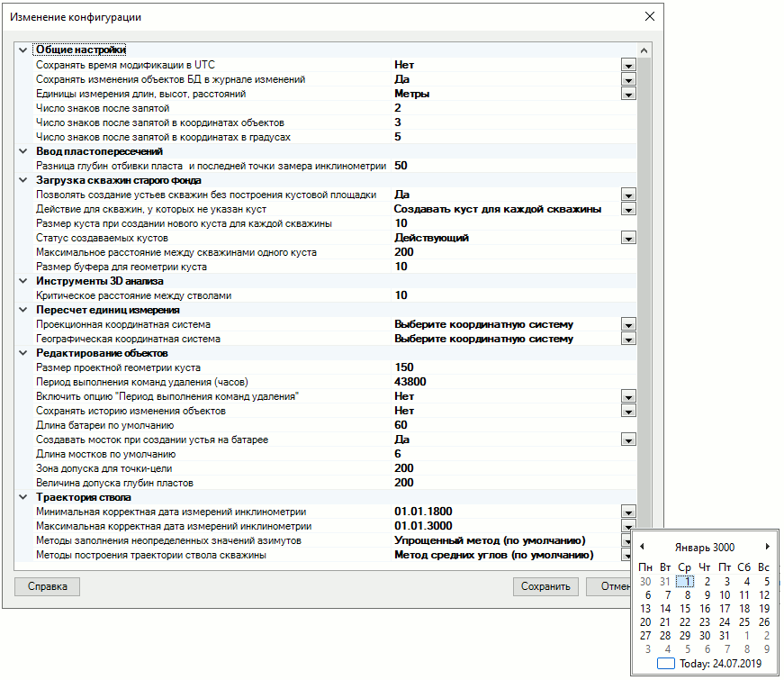Viewport: 784px width, 680px height.
Task: Open dropdown Создавать куст для каждой скважины
Action: (628, 209)
